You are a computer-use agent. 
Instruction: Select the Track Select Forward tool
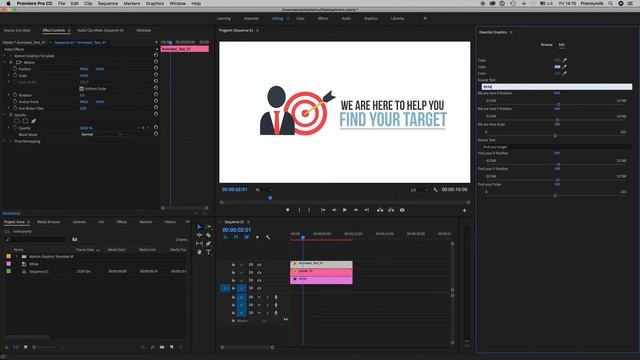209,227
